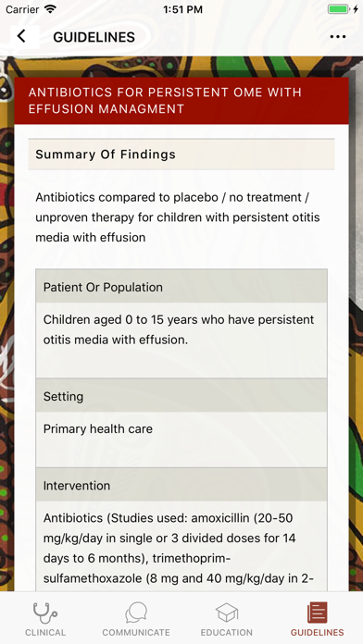Screen dimensions: 363x644
Task: Select the Setting row header
Action: (181, 396)
